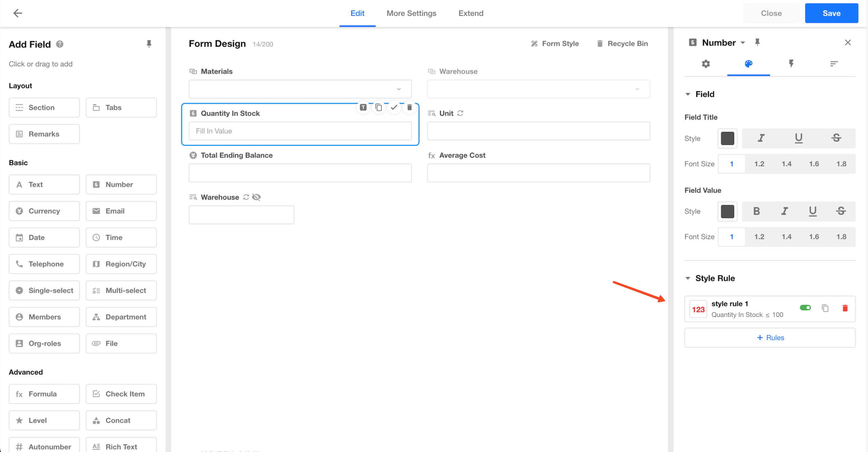
Task: Click the Quantity In Stock input field
Action: pyautogui.click(x=300, y=131)
